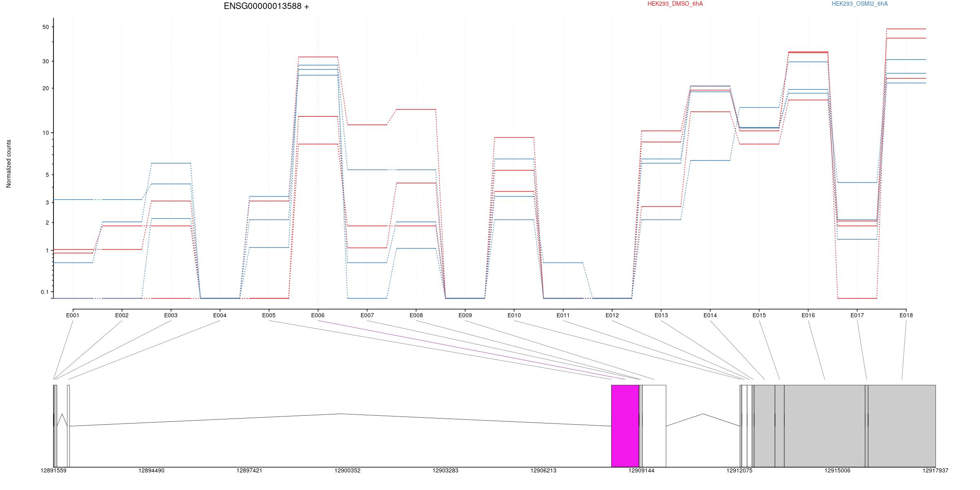This screenshot has height=490, width=980.
Task: Click genomic coordinate 12894490
Action: click(151, 470)
